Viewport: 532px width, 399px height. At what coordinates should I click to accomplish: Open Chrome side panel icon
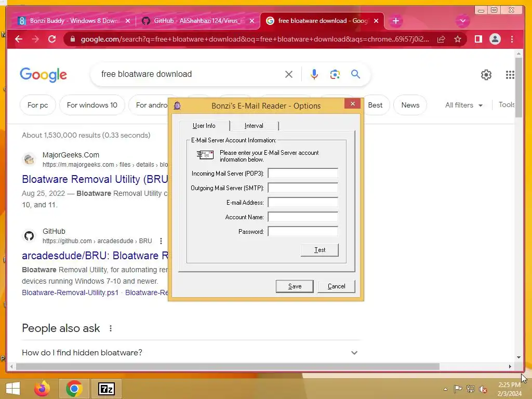tap(478, 39)
